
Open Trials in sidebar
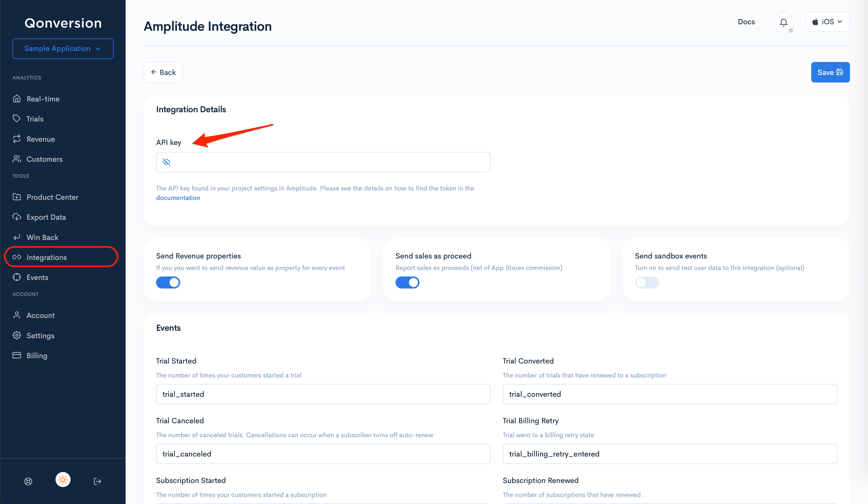click(35, 119)
